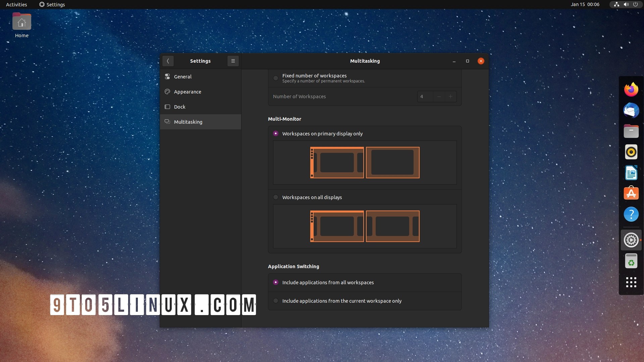
Task: Open system menu power icon
Action: pos(635,4)
